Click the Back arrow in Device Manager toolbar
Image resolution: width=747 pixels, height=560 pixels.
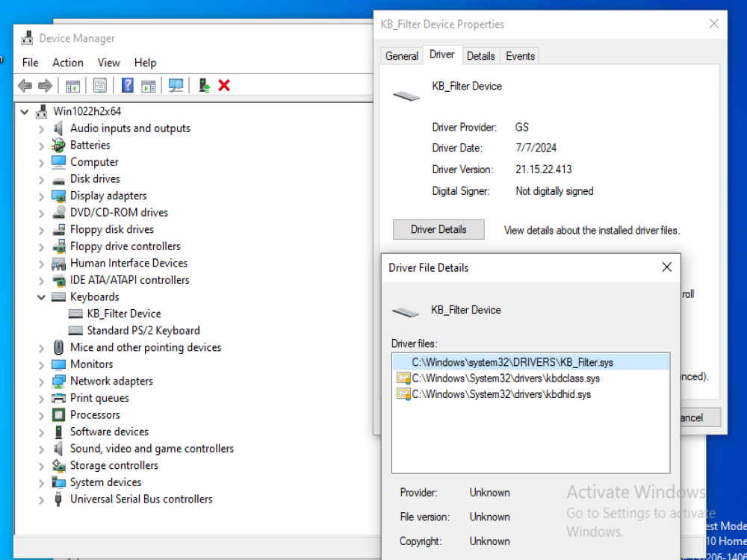pyautogui.click(x=25, y=86)
